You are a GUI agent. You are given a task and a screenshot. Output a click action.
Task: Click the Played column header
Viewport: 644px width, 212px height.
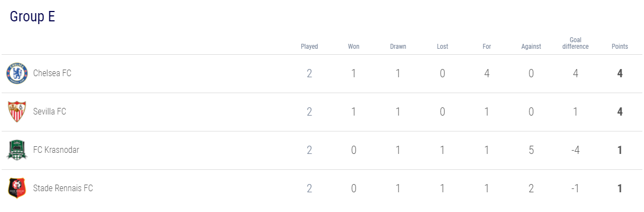(x=309, y=47)
